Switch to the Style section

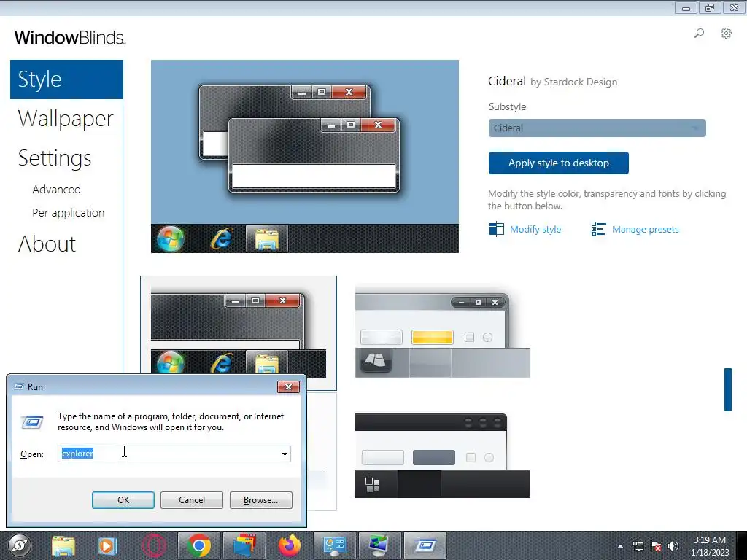click(x=66, y=79)
